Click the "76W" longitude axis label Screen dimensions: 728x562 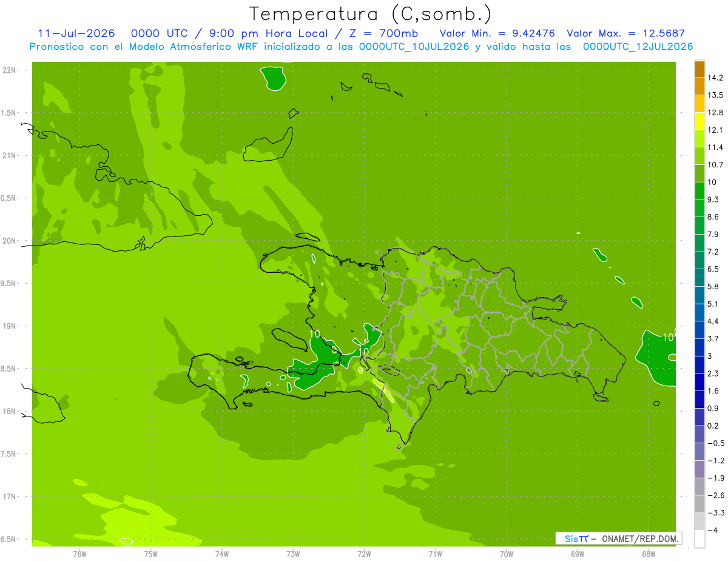pos(79,554)
